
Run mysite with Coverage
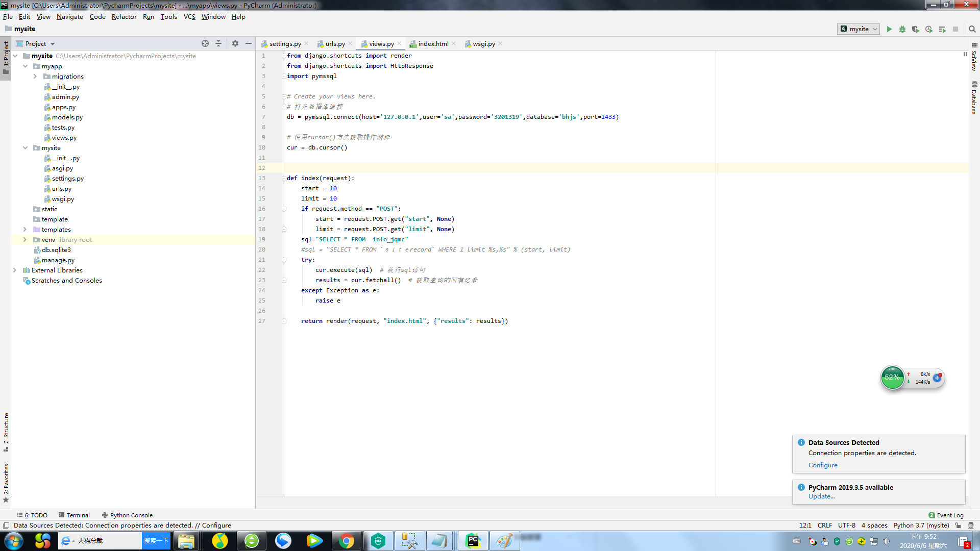(x=916, y=29)
